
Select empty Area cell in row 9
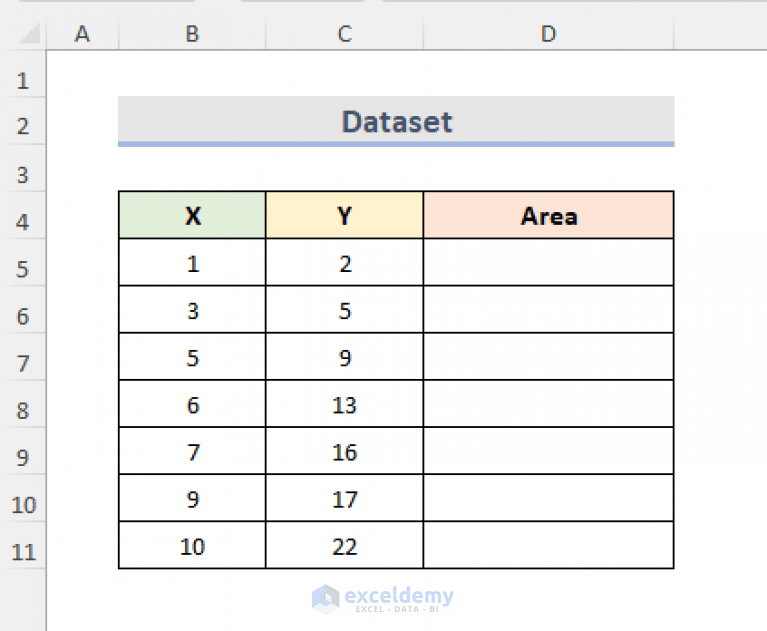click(548, 451)
